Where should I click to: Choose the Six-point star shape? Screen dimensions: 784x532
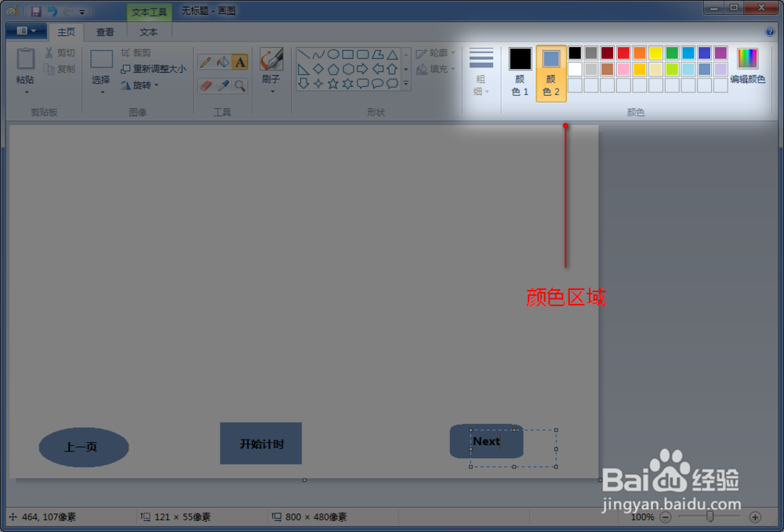tap(348, 83)
